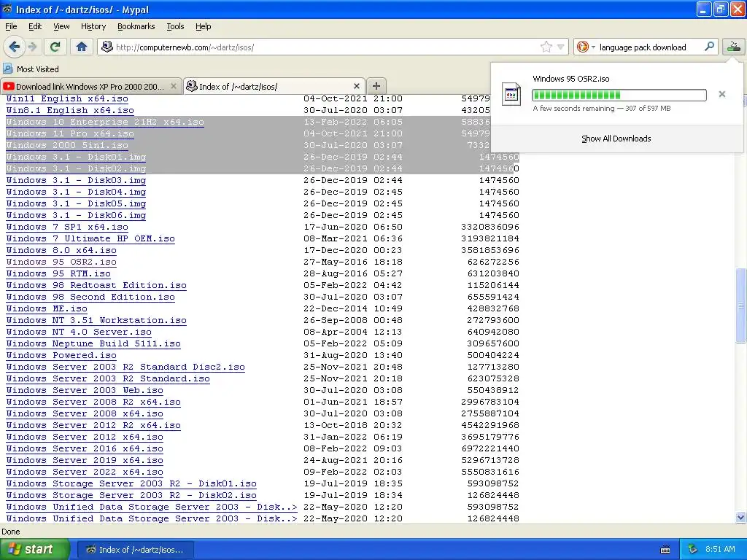Open Windows 95 RTM.iso link
The image size is (747, 560).
58,274
